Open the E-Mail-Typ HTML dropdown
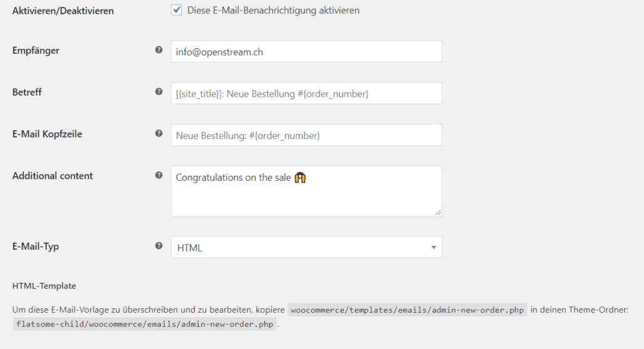 coord(306,247)
